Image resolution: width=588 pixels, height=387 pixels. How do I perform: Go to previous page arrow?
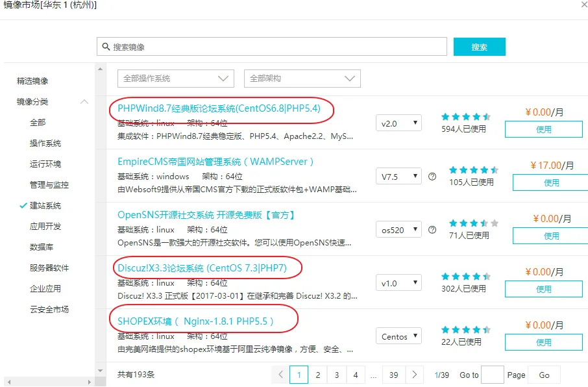(280, 375)
